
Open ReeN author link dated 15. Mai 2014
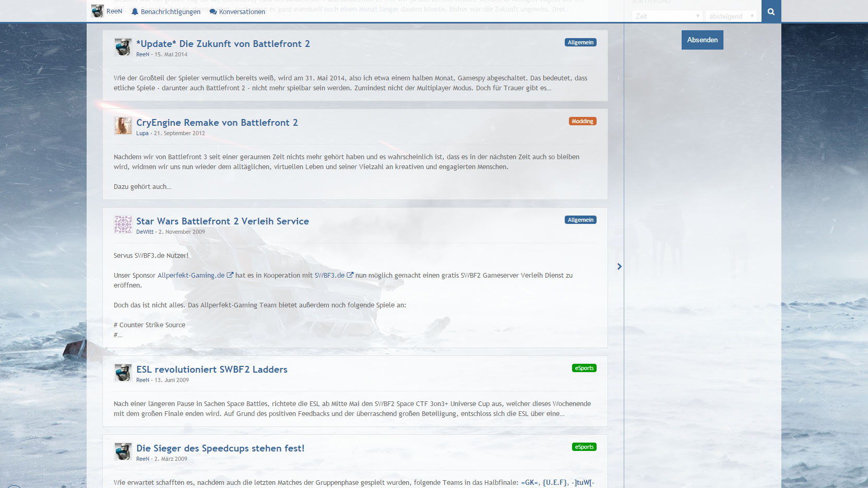pos(142,54)
